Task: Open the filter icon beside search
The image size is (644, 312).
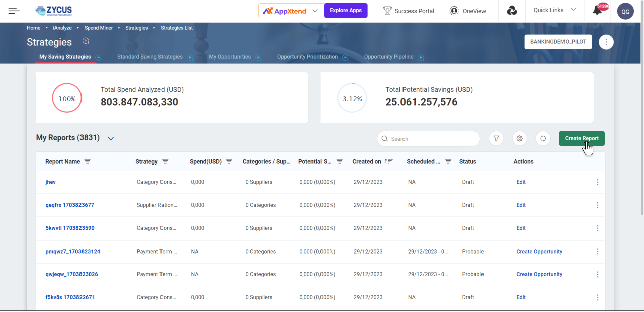Action: coord(496,139)
